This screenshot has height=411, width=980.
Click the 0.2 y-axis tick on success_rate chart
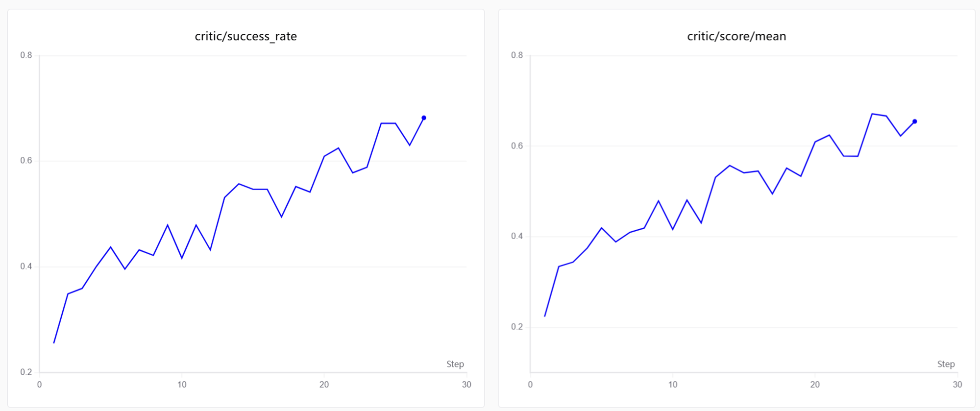(x=26, y=372)
